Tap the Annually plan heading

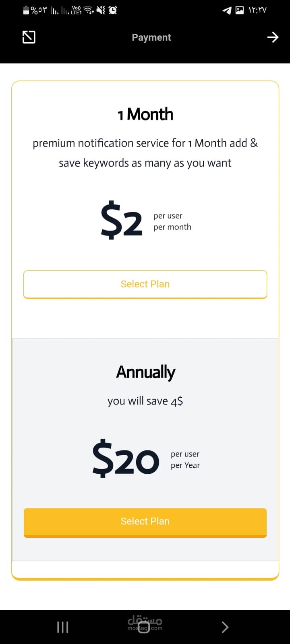(145, 372)
